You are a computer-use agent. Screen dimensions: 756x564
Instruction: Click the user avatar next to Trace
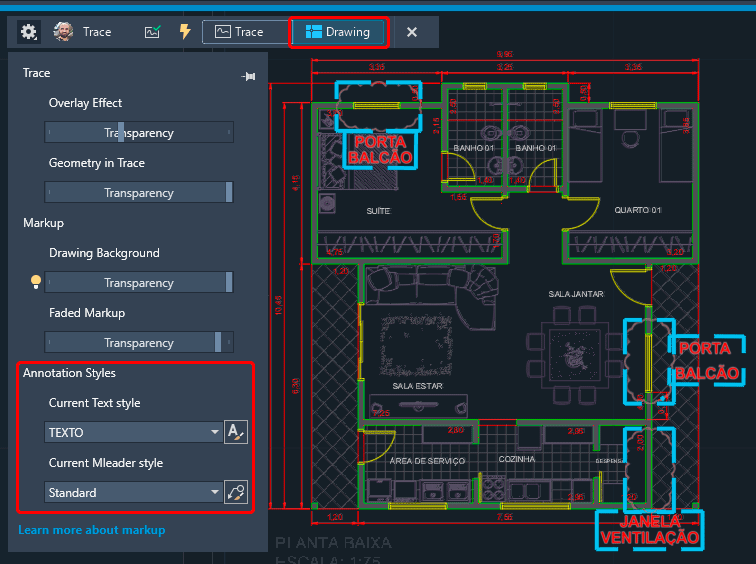coord(63,32)
